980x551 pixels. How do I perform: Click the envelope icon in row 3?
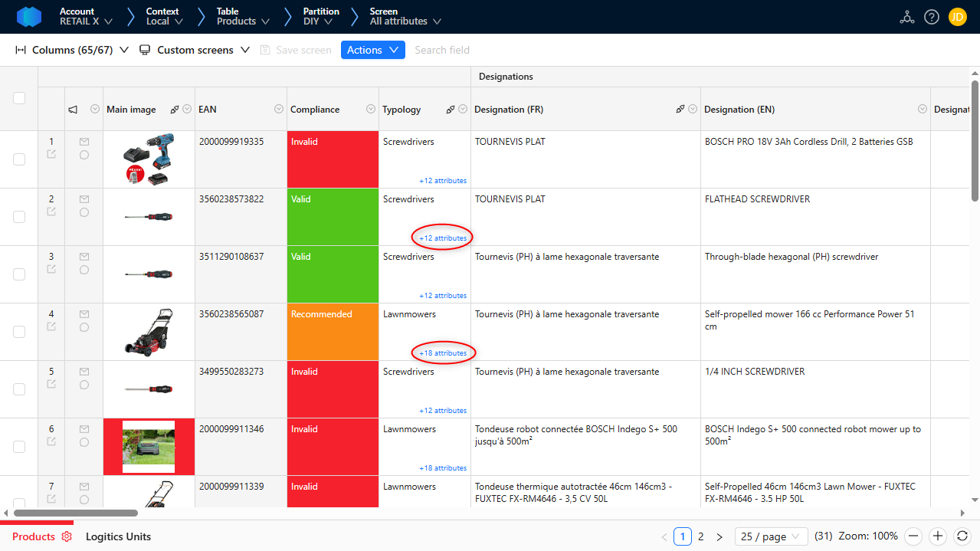[84, 257]
